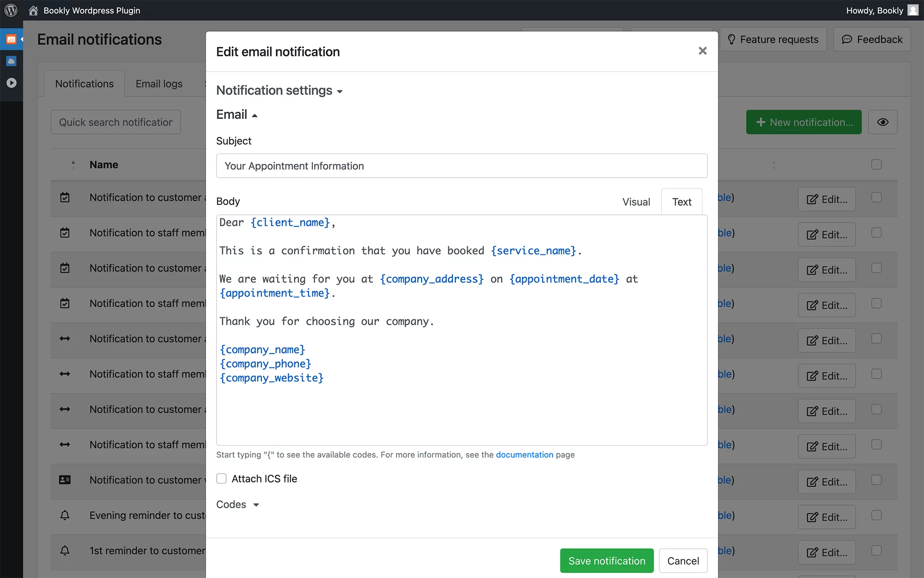The width and height of the screenshot is (924, 578).
Task: Click bell icon for Evening reminder
Action: 65,515
